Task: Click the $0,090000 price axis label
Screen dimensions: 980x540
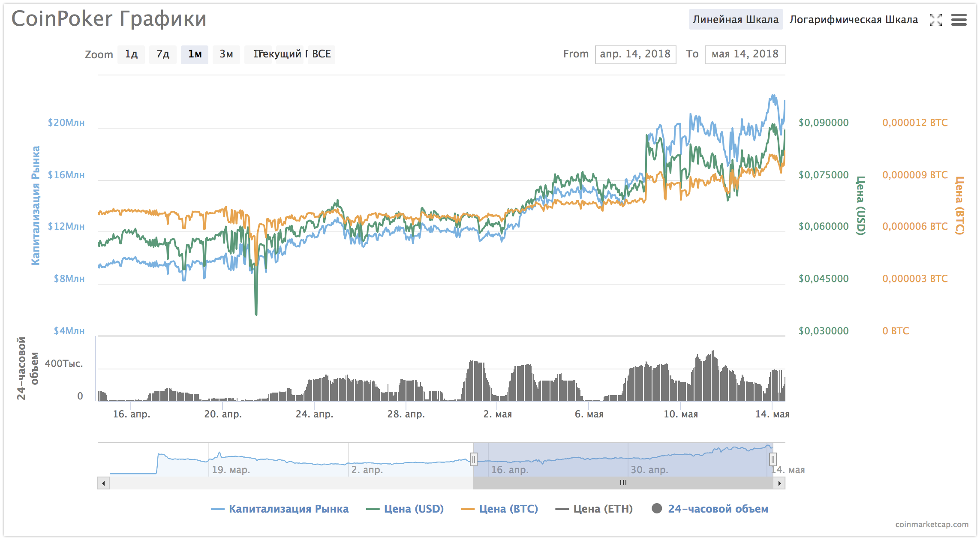Action: point(824,123)
